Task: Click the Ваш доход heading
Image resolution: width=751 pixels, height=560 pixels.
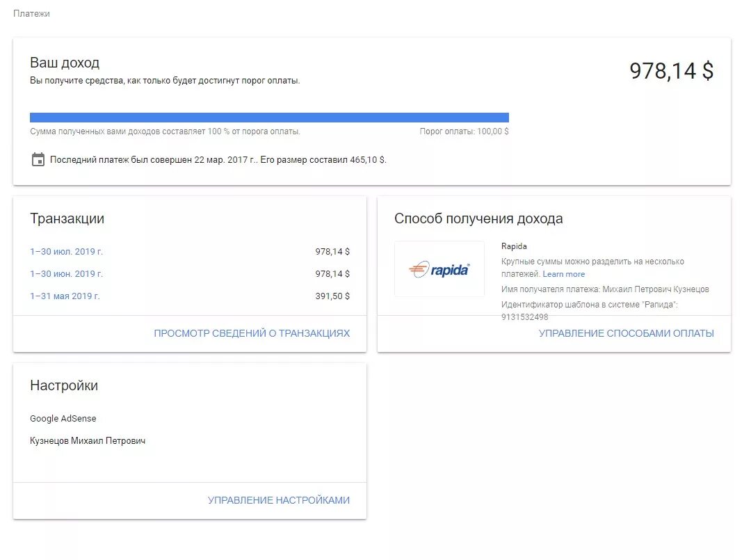Action: point(65,63)
